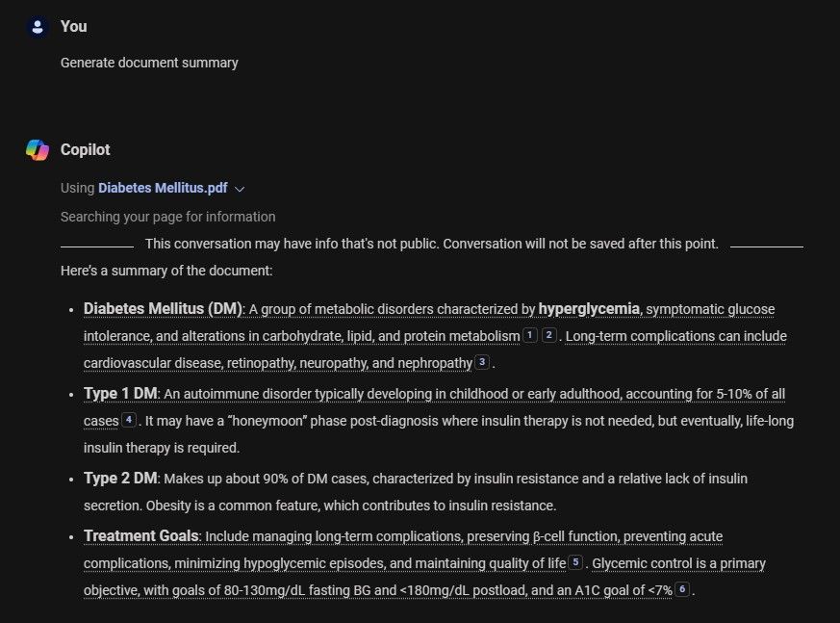Expand the Diabetes Mellitus.pdf source dropdown

(x=238, y=188)
